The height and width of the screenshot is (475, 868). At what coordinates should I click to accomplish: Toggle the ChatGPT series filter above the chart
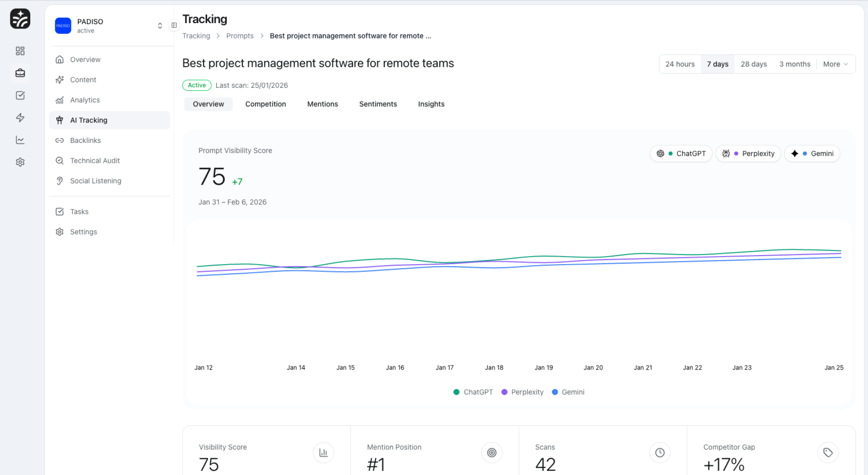[x=681, y=153]
